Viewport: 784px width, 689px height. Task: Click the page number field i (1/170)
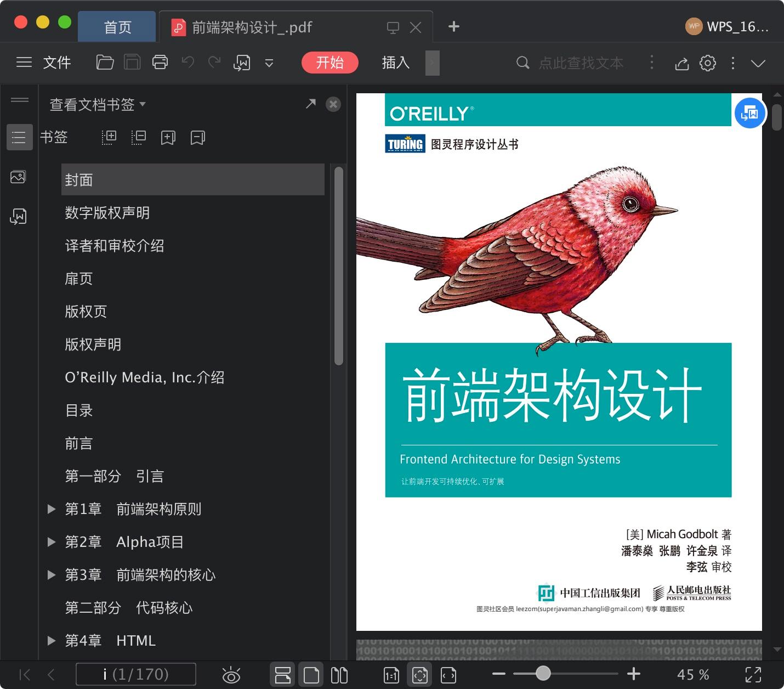136,674
